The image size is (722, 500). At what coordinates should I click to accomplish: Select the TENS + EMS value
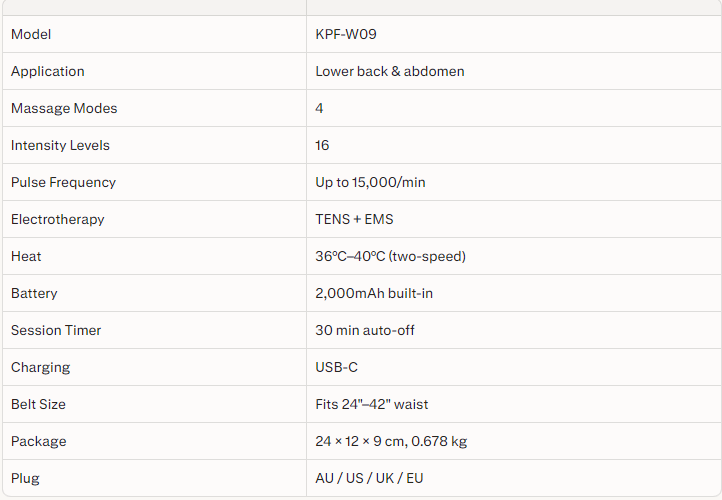coord(354,219)
